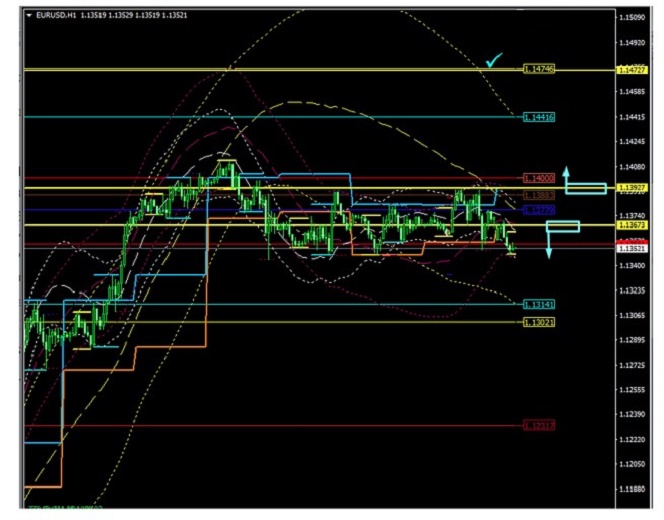Click the 1.15090 value on price scale
The width and height of the screenshot is (664, 520).
click(632, 18)
